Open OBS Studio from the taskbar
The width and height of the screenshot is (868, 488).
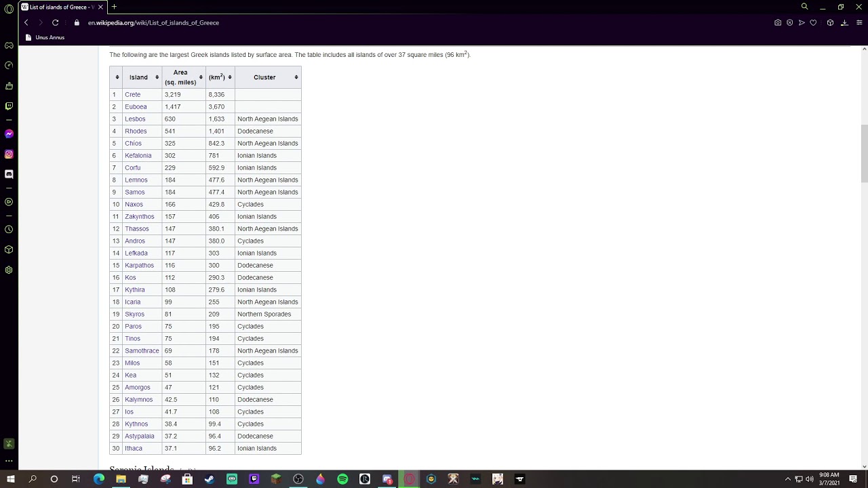pyautogui.click(x=298, y=479)
